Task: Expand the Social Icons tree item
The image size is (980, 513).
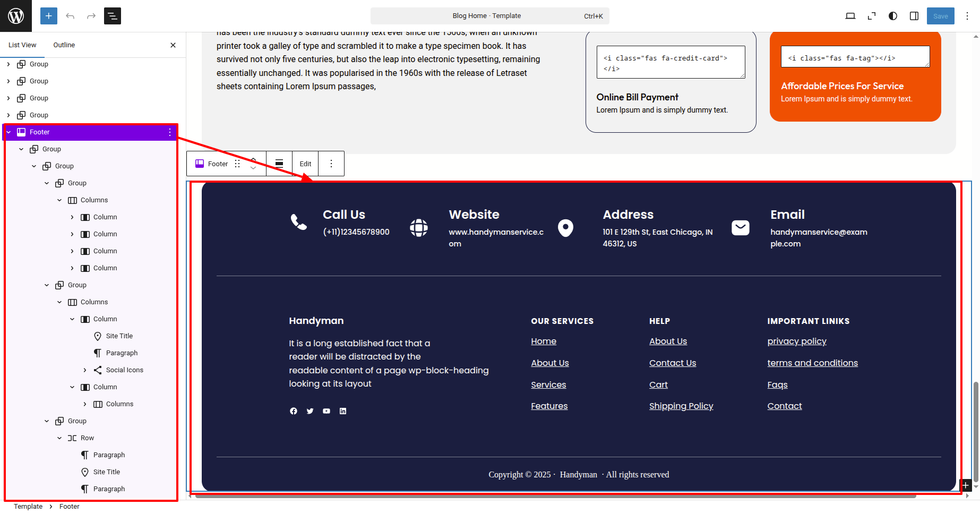Action: tap(85, 370)
